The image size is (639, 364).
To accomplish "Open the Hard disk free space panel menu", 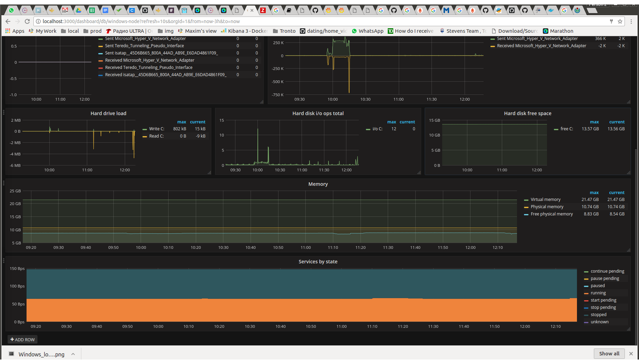I will [527, 113].
